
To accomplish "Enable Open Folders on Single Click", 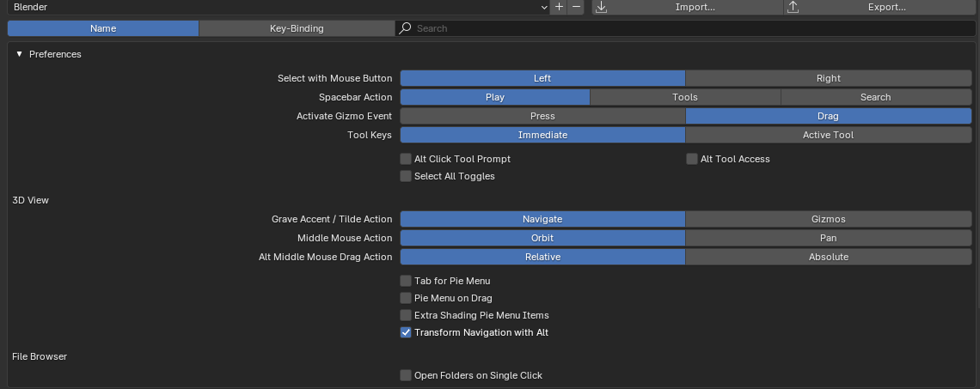I will [x=406, y=375].
